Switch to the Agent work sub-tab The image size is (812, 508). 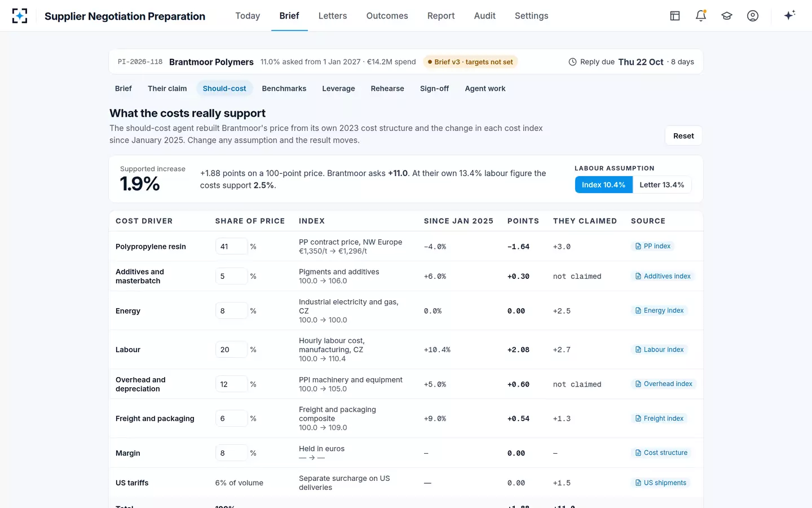tap(485, 89)
